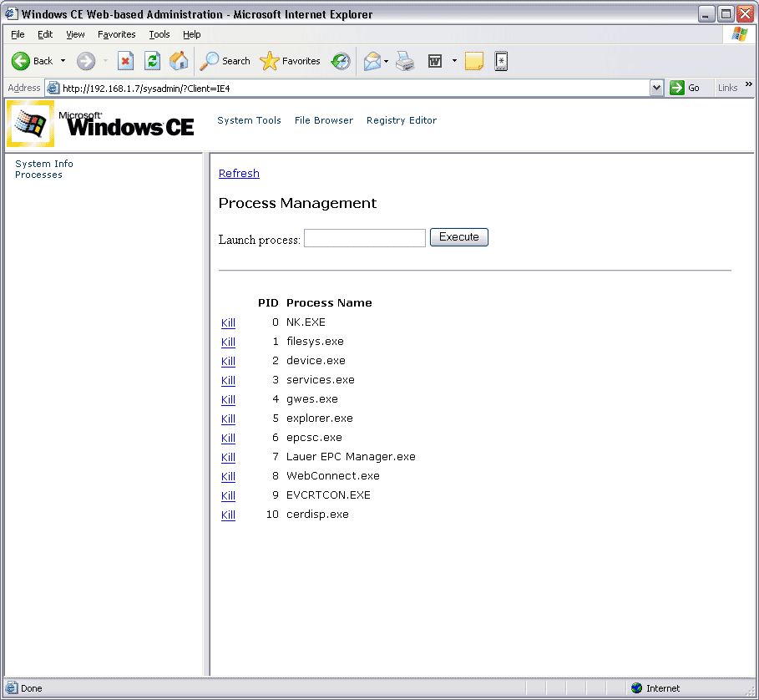Viewport: 759px width, 700px height.
Task: Click the IE title bar document icon
Action: tap(12, 13)
